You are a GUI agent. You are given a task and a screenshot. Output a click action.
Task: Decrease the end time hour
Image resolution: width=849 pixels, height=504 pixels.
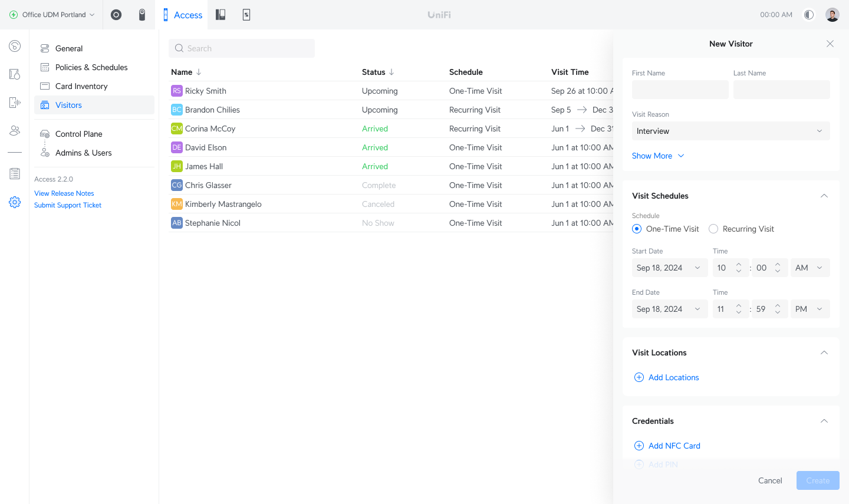point(739,312)
